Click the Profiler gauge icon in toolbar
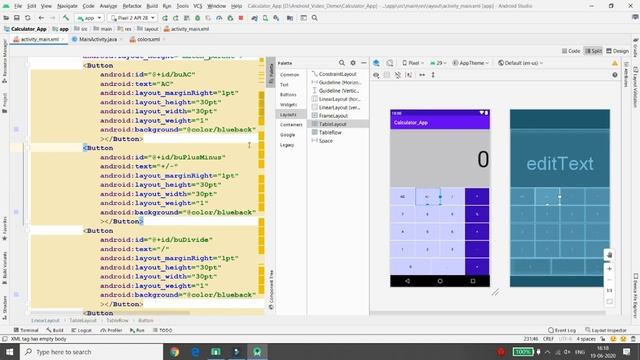The height and width of the screenshot is (360, 640). point(219,18)
